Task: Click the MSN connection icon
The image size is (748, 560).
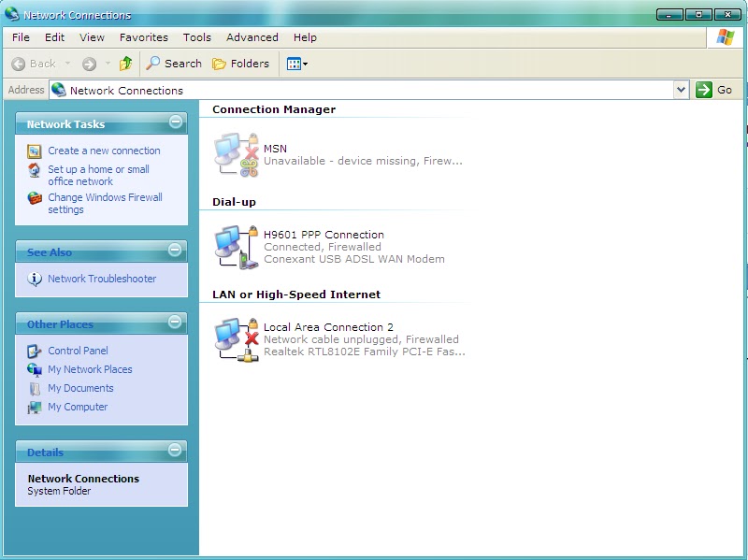Action: pos(237,154)
